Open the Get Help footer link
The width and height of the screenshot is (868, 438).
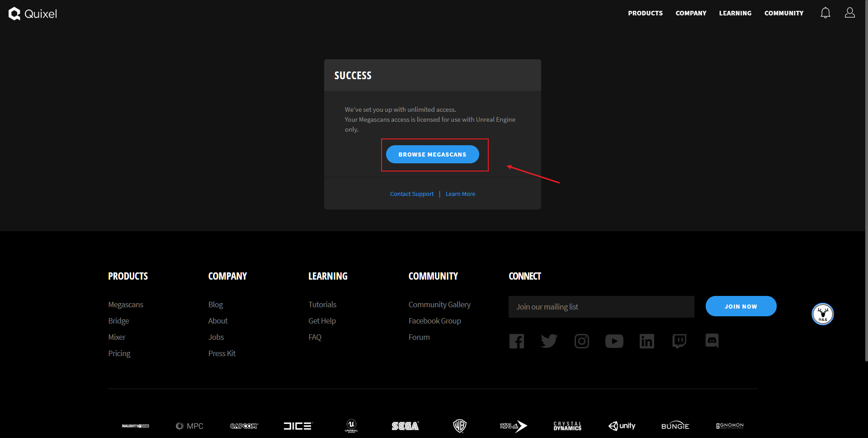pos(322,321)
